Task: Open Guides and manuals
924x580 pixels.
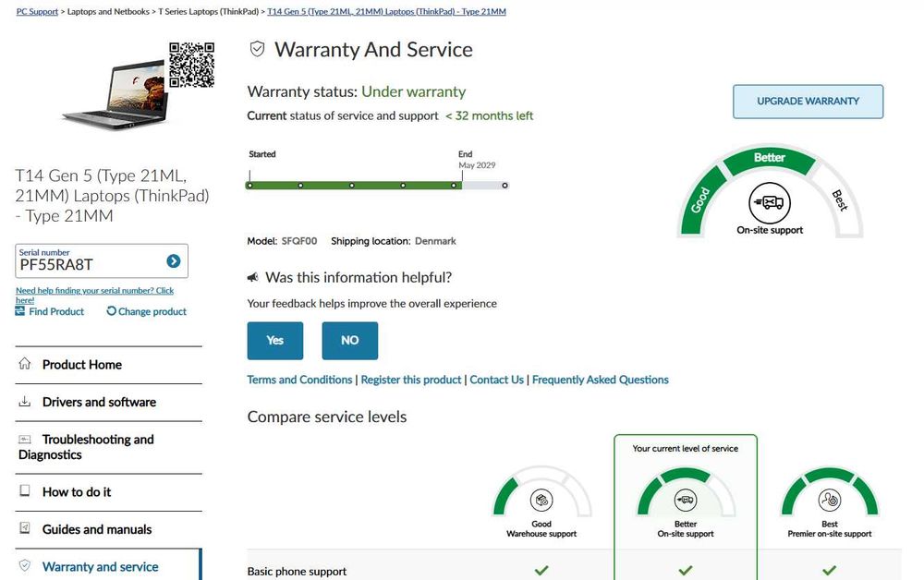Action: pyautogui.click(x=108, y=529)
